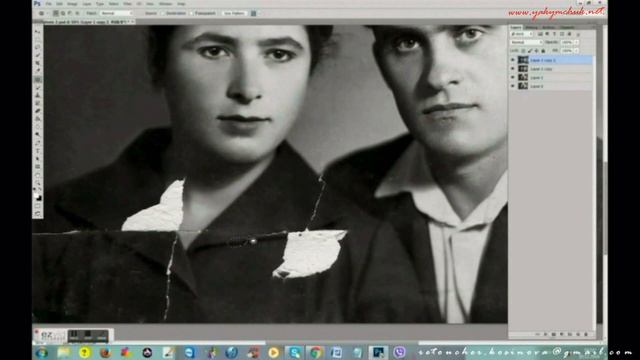The height and width of the screenshot is (360, 640).
Task: Open the Help menu
Action: click(x=181, y=4)
